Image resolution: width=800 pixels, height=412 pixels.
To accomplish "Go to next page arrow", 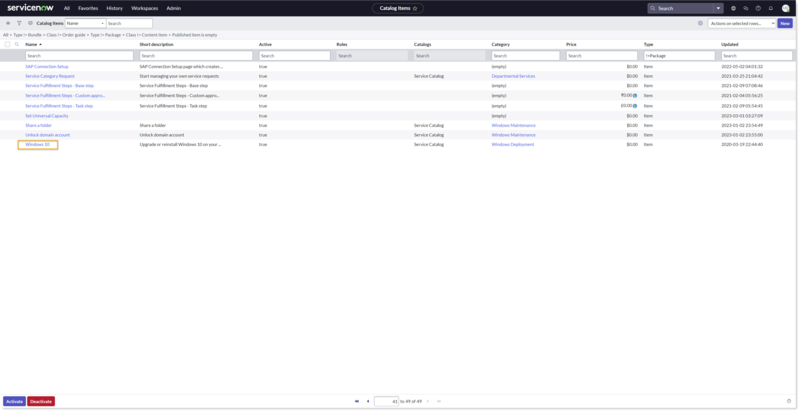I will (x=428, y=401).
